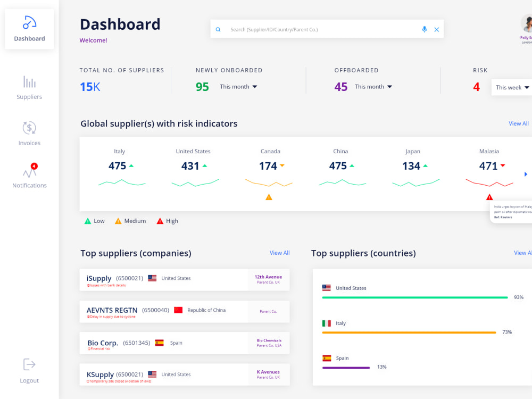Click the US flag in iSupply row
This screenshot has height=399, width=532.
(x=152, y=278)
